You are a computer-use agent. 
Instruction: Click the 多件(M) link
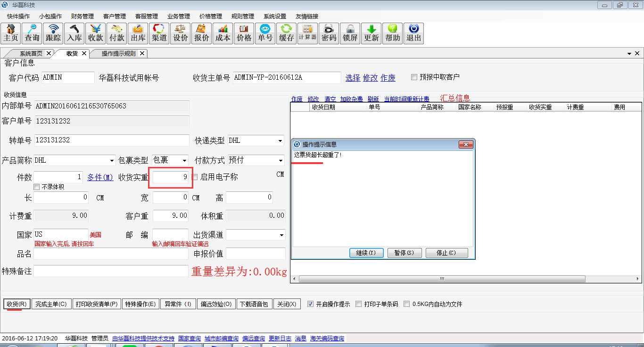coord(100,177)
